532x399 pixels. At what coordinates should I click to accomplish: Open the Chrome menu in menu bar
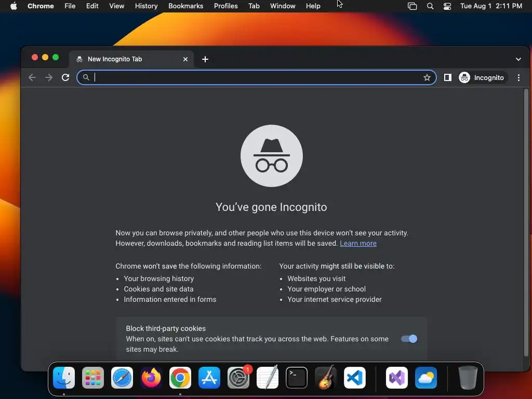(41, 6)
